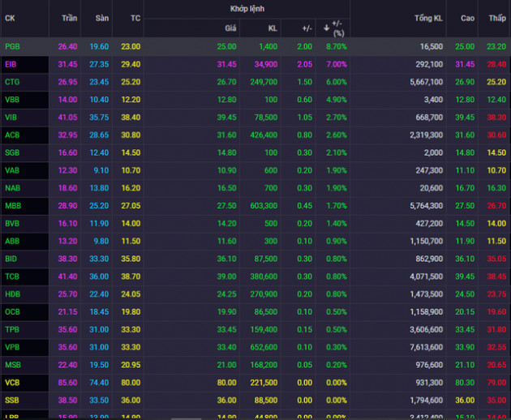Viewport: 511px width, 420px height.
Task: Click ACB total volume 2,319,300
Action: (427, 135)
